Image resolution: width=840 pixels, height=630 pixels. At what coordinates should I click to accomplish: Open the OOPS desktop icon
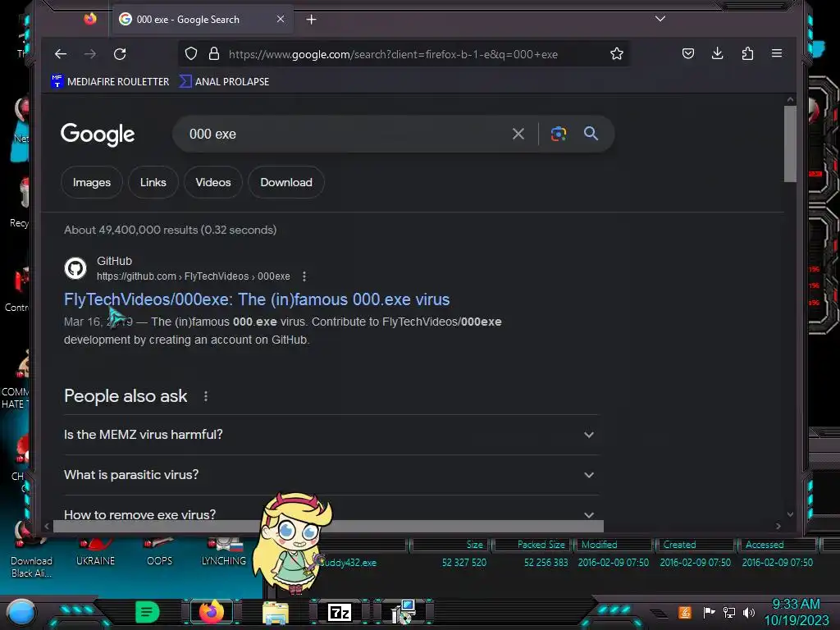159,553
